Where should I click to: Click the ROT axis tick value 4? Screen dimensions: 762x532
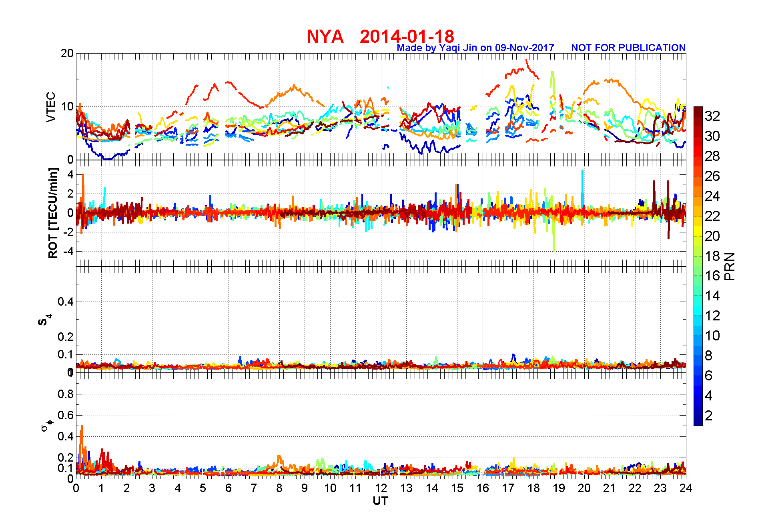pos(70,174)
